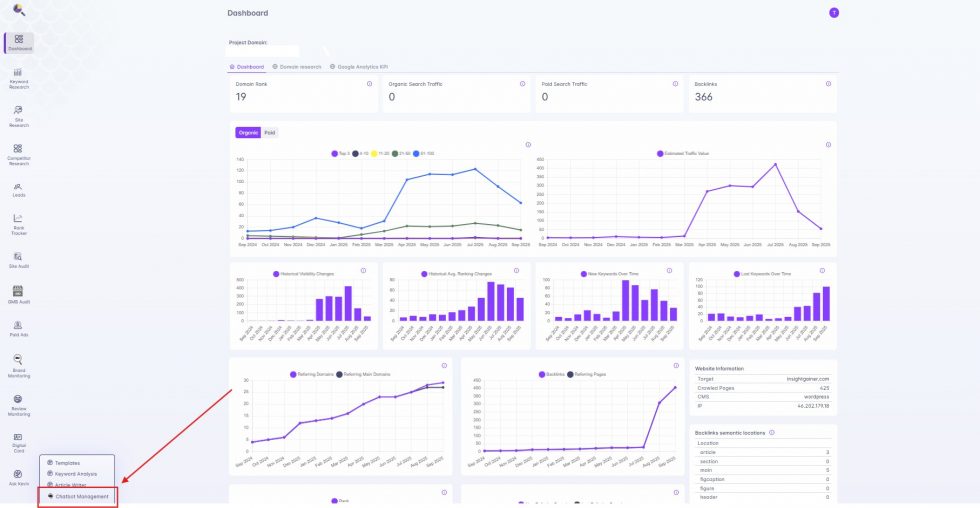Choose Article Writer from popup menu
This screenshot has width=980, height=508.
click(x=67, y=484)
